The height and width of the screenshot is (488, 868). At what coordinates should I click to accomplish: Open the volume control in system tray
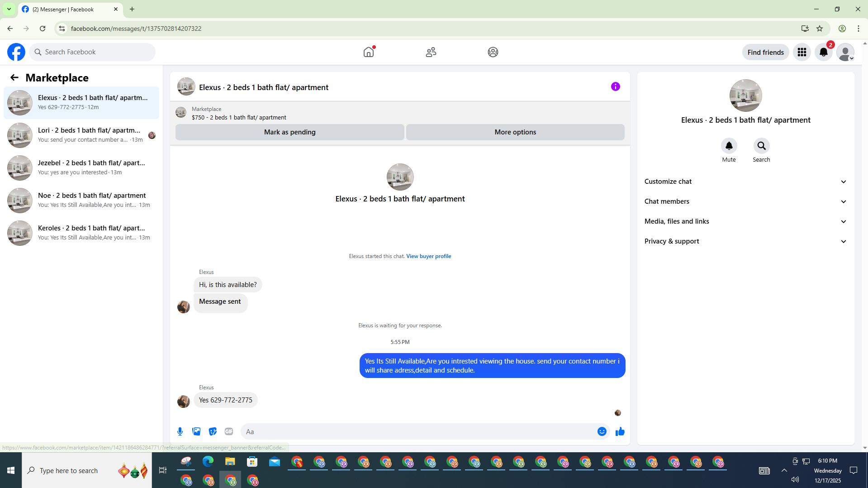coord(795,479)
